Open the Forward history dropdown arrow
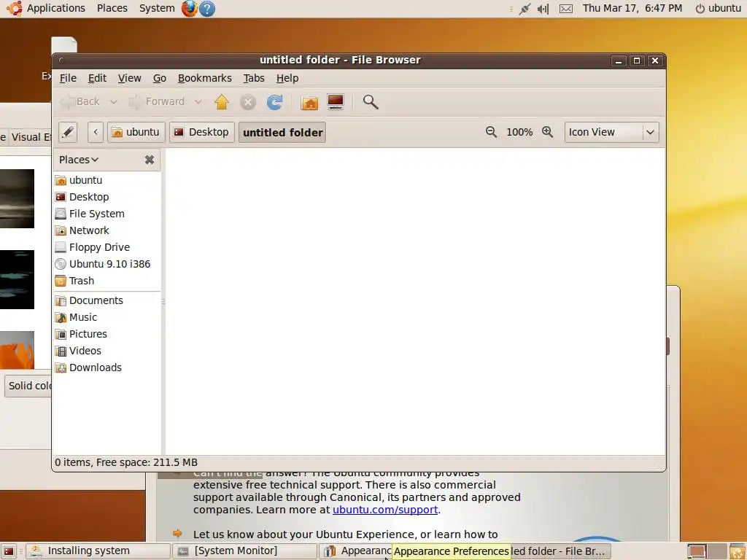The image size is (747, 560). point(198,102)
